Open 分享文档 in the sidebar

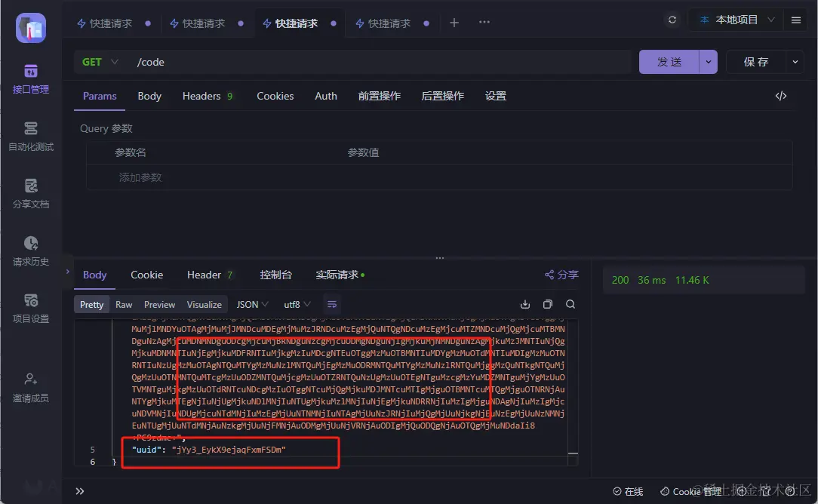31,194
